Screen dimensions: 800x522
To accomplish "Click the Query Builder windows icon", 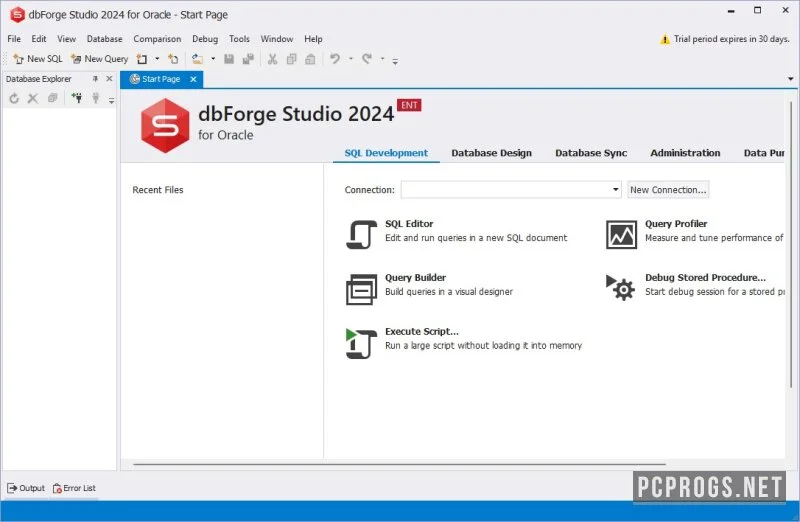I will [x=361, y=289].
